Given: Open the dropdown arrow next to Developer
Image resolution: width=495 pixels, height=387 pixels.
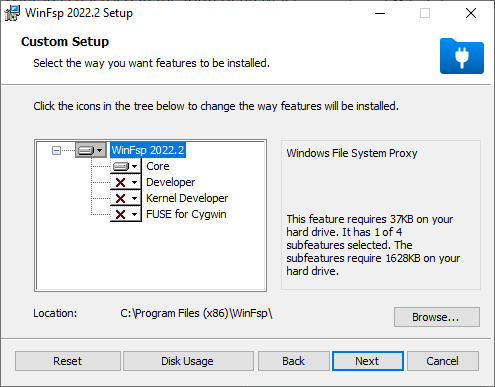Looking at the screenshot, I should click(x=134, y=182).
